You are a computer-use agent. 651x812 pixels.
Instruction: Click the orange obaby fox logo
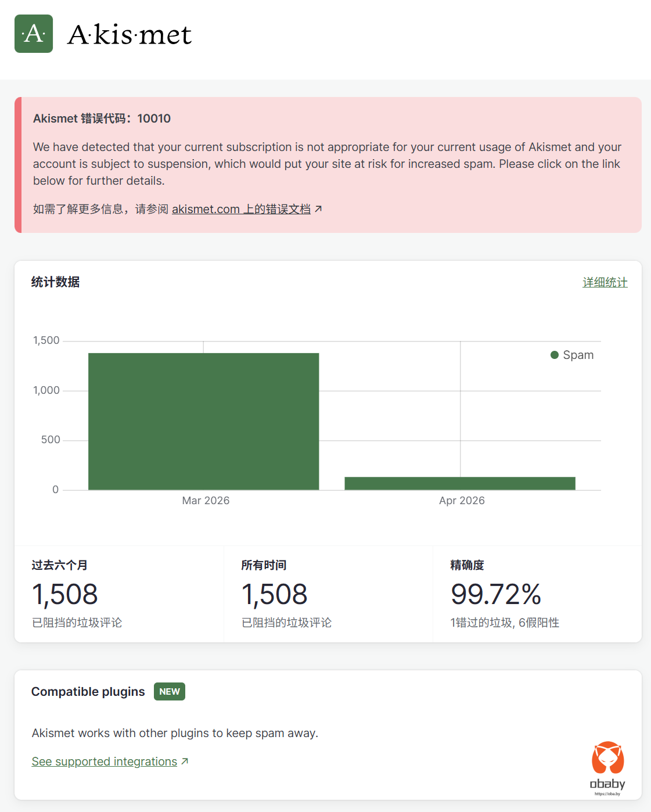(607, 758)
